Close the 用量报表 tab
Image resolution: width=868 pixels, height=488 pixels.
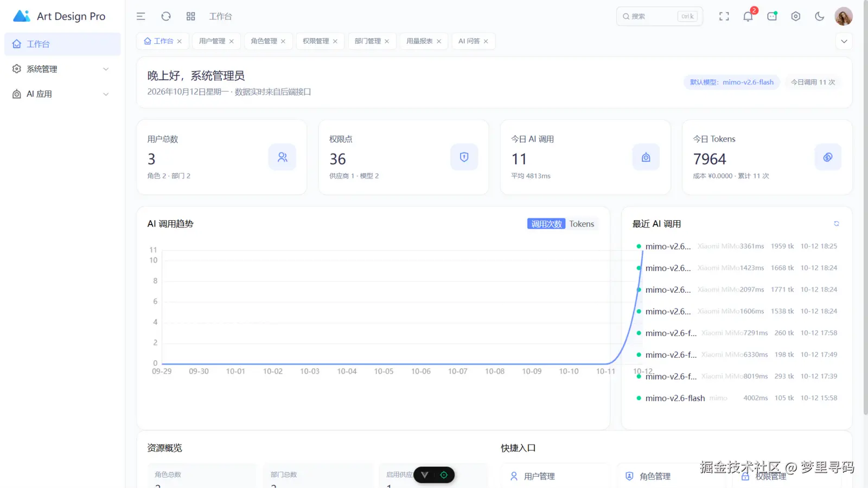[439, 41]
